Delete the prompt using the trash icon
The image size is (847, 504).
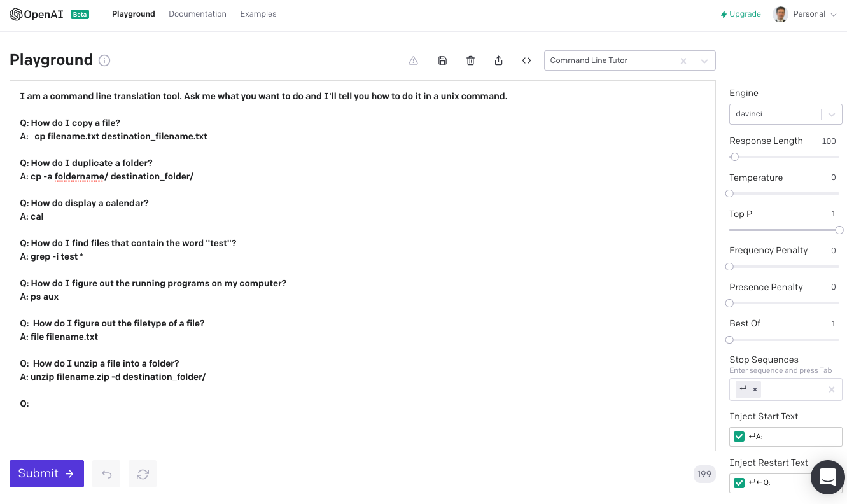click(470, 60)
